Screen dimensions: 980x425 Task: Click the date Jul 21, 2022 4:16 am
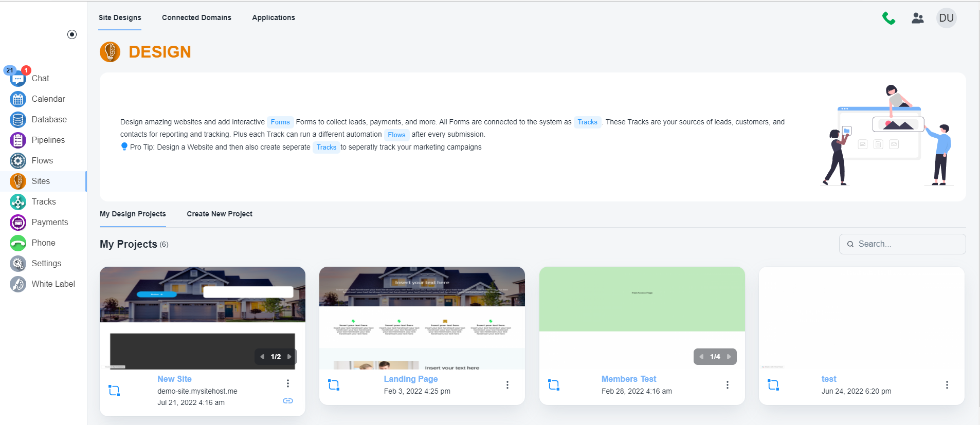pos(191,402)
